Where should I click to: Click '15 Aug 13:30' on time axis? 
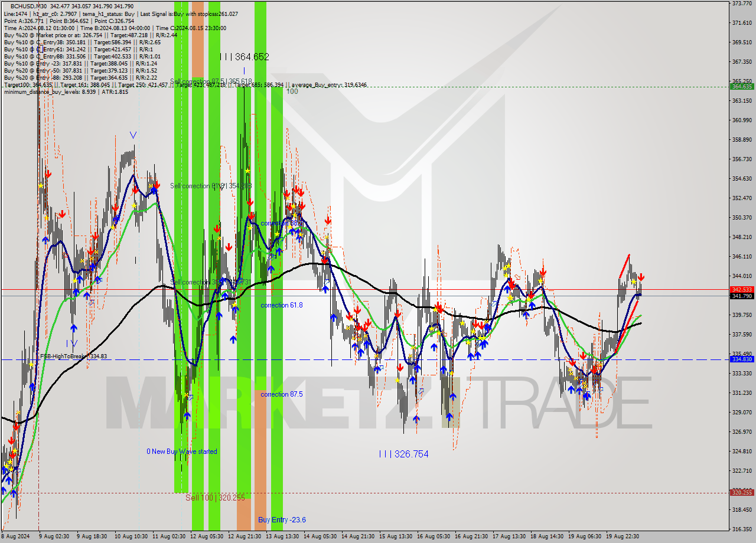point(396,537)
